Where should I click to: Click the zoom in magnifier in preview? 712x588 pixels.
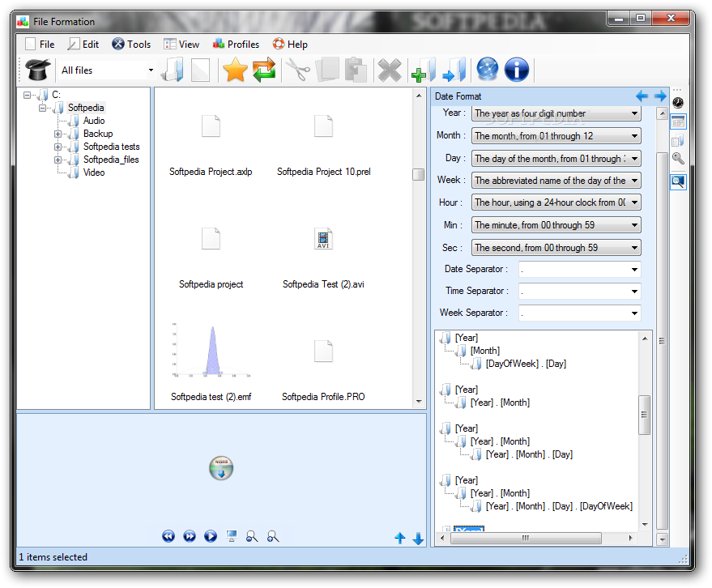[x=273, y=536]
